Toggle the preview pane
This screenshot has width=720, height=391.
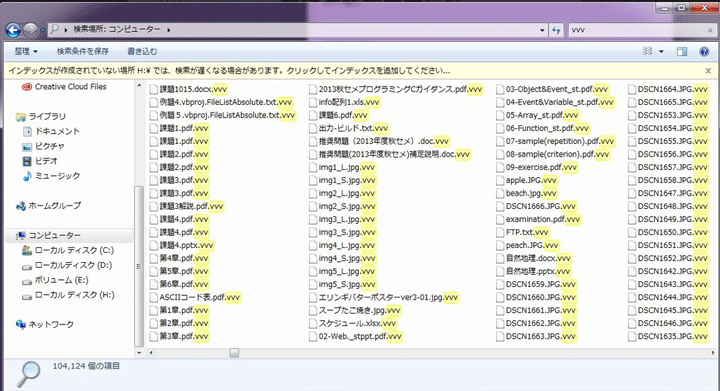click(682, 51)
